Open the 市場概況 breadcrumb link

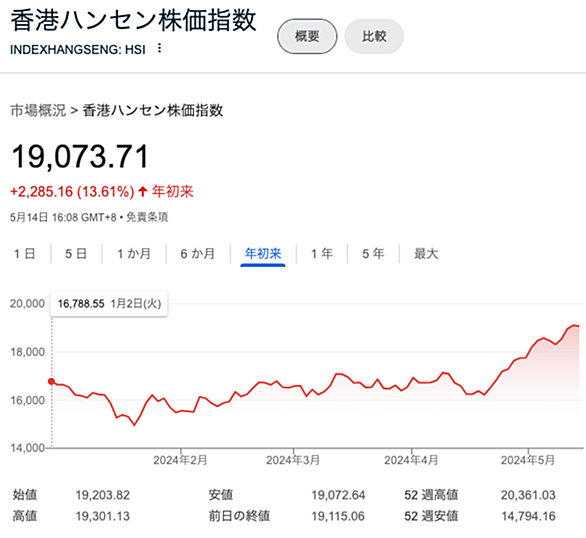[x=38, y=111]
